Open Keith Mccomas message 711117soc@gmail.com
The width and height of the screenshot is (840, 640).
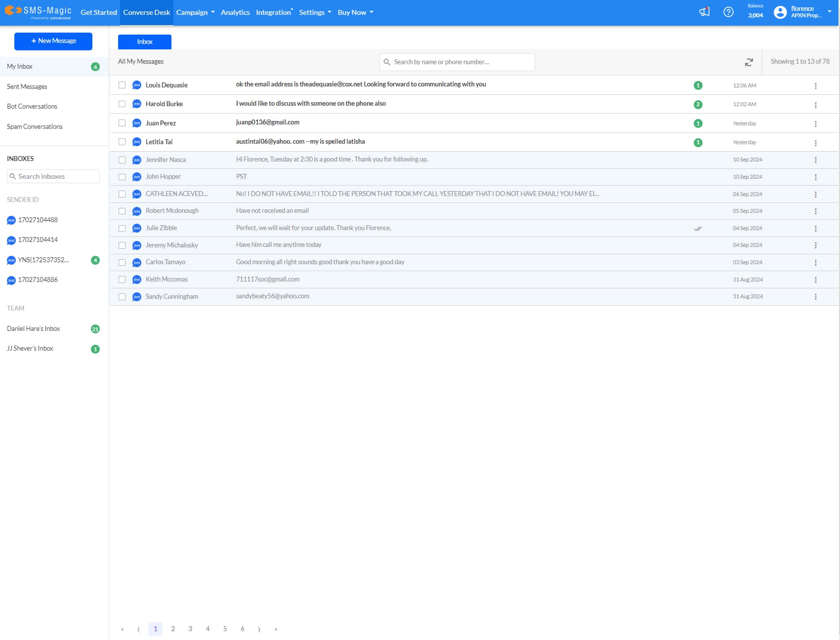point(268,280)
